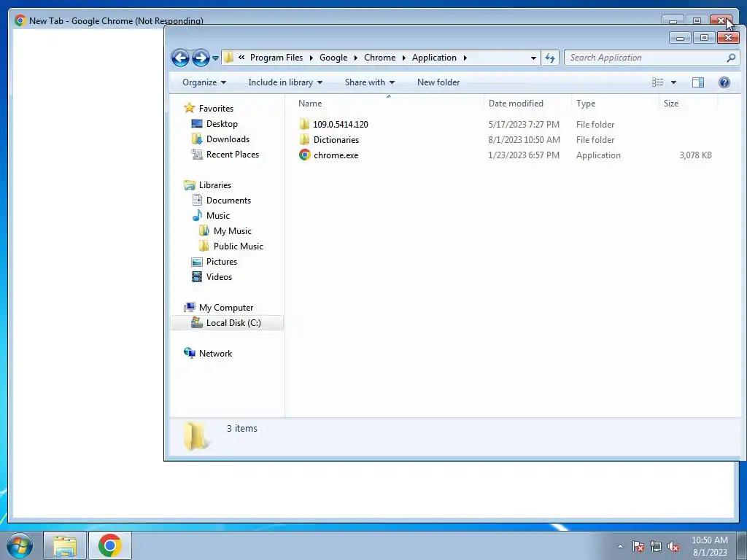Click the search magnifier icon
747x560 pixels.
click(x=731, y=58)
